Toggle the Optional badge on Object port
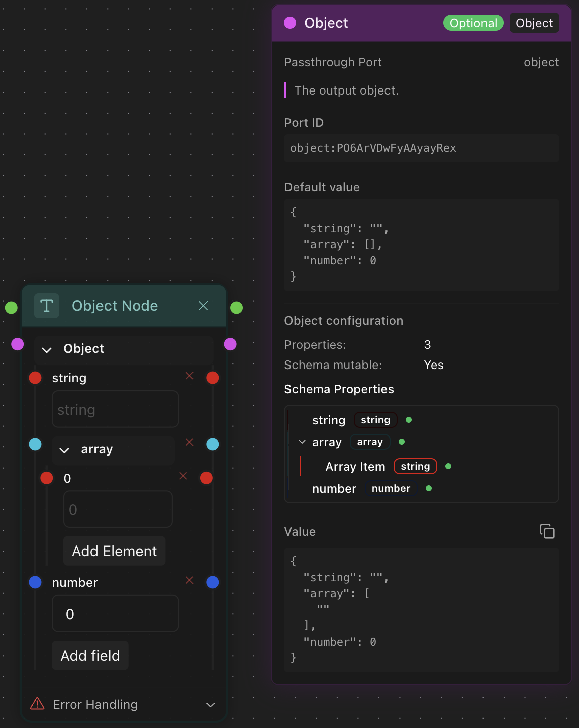Image resolution: width=579 pixels, height=728 pixels. 473,23
